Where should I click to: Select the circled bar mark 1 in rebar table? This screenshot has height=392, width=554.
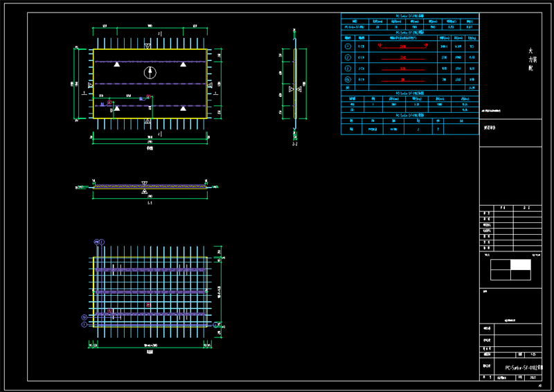pyautogui.click(x=348, y=46)
